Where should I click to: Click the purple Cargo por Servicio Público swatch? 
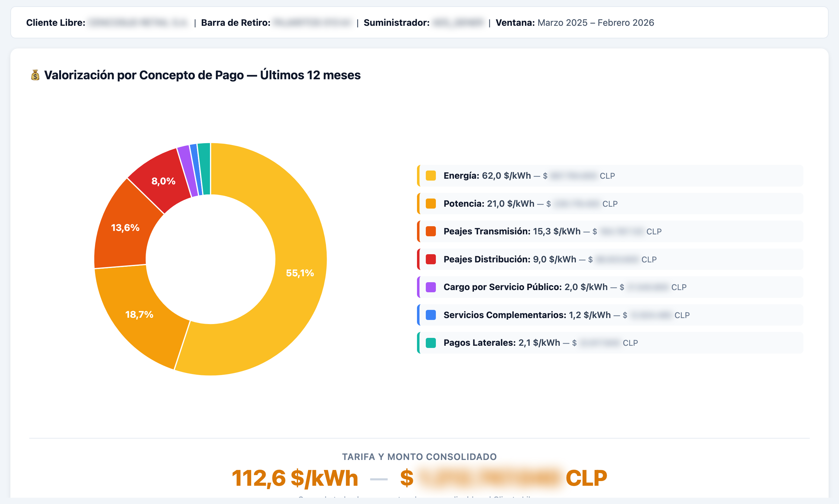click(431, 287)
